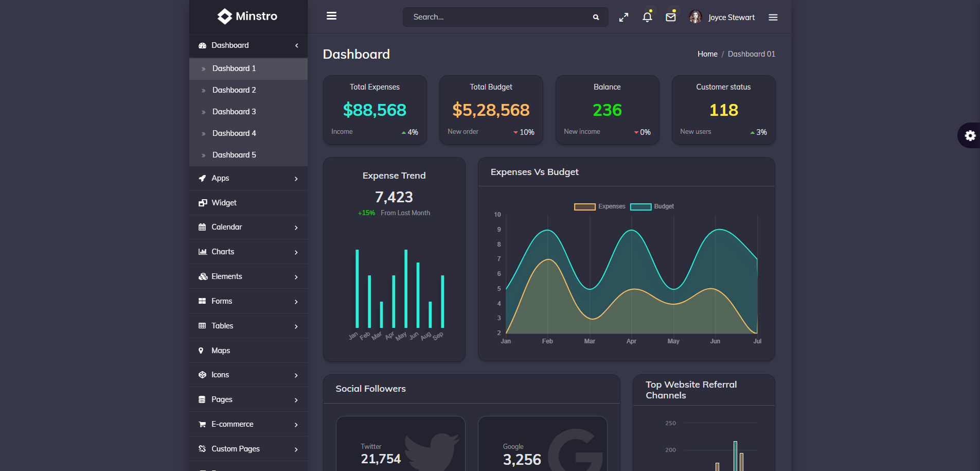Expand the Tables submenu arrow

pos(296,326)
